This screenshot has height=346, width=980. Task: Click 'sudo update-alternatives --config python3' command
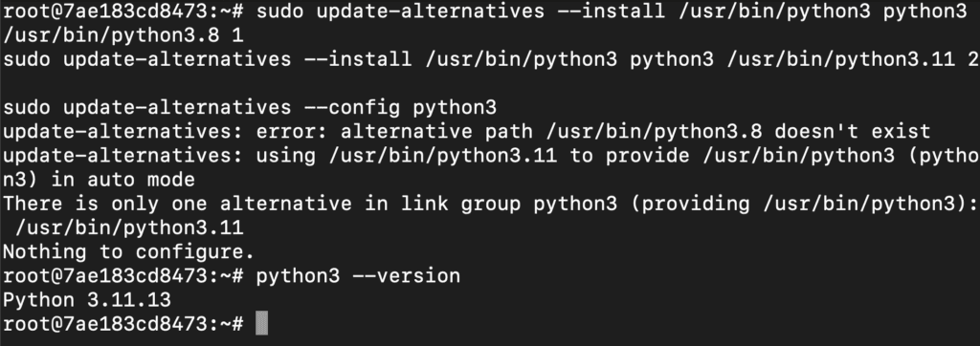(250, 108)
